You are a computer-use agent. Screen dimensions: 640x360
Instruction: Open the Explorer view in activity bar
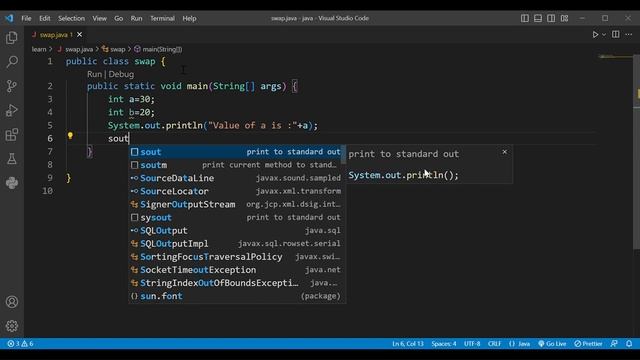click(x=12, y=38)
